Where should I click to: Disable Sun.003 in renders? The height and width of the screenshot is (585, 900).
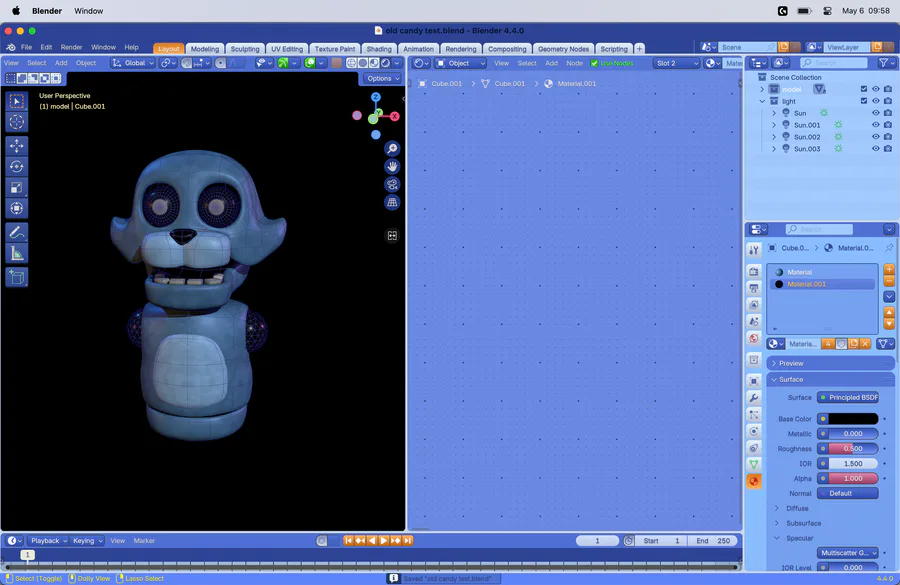tap(888, 149)
